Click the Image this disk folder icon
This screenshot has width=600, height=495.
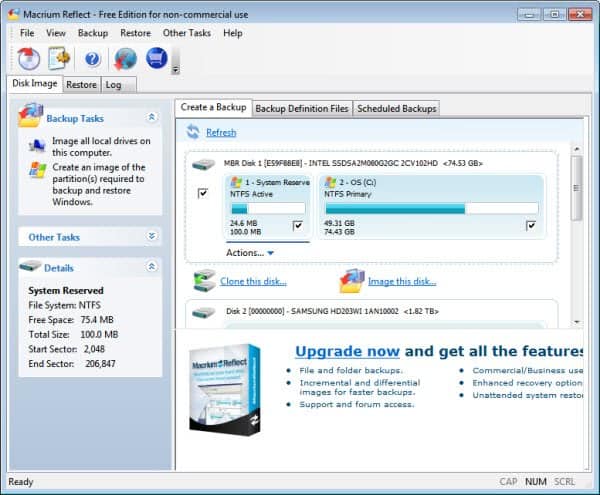(x=352, y=281)
